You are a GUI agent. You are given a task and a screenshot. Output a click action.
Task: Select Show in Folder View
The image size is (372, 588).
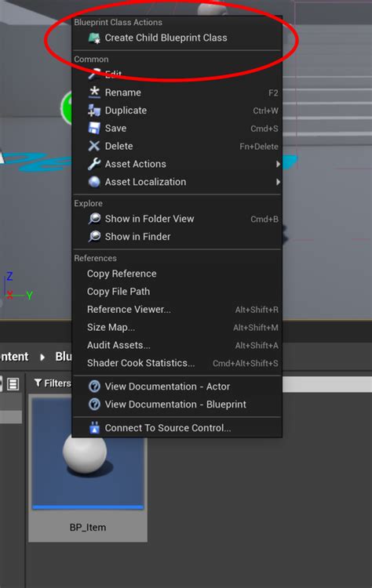[x=177, y=219]
